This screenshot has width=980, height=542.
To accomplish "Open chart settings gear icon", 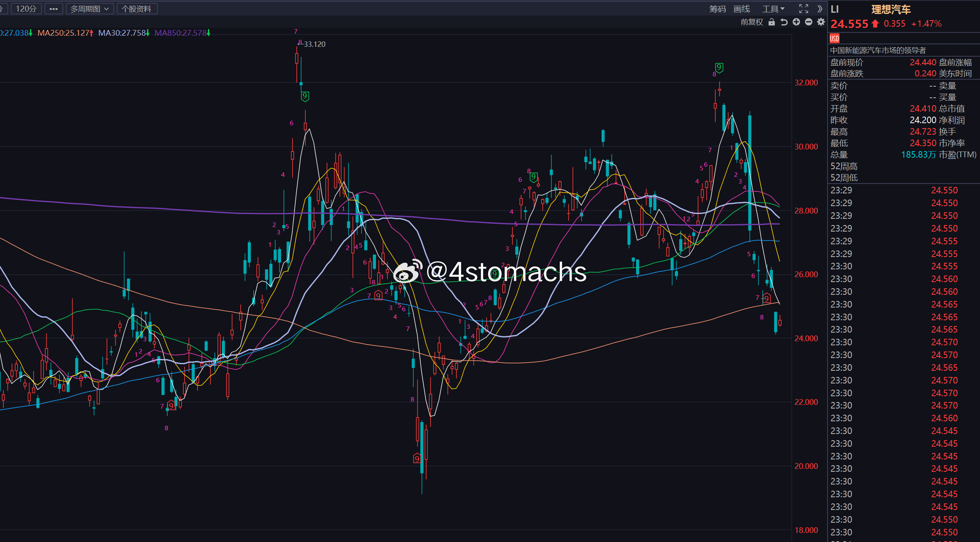I will click(x=821, y=22).
